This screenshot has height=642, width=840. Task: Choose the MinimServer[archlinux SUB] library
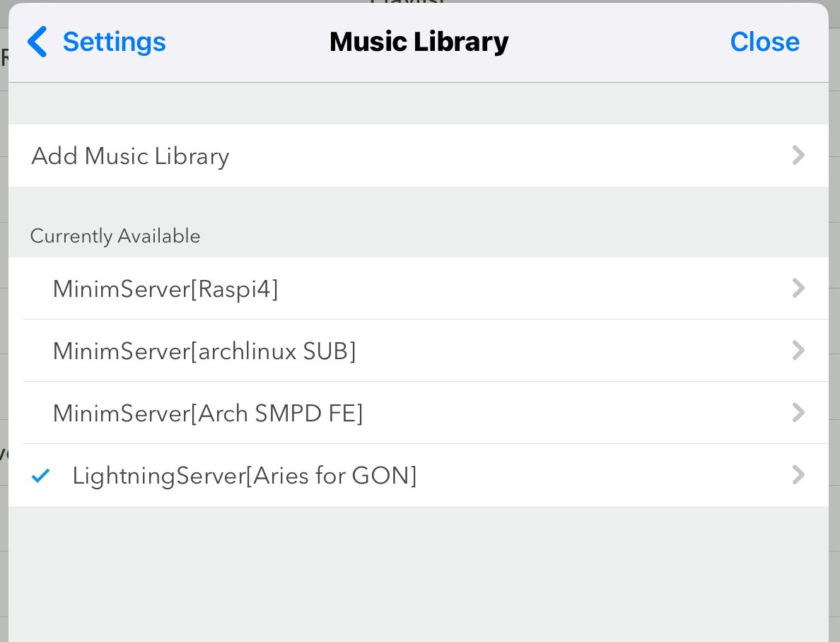click(204, 351)
